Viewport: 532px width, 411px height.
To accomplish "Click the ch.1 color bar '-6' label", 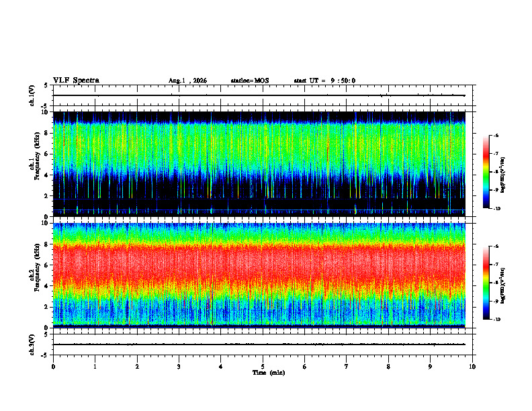I will point(496,136).
